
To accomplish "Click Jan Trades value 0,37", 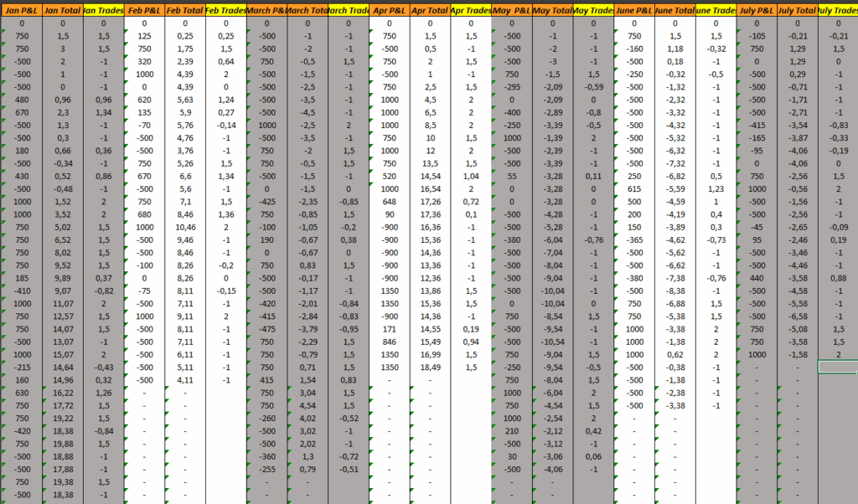I will pyautogui.click(x=104, y=278).
